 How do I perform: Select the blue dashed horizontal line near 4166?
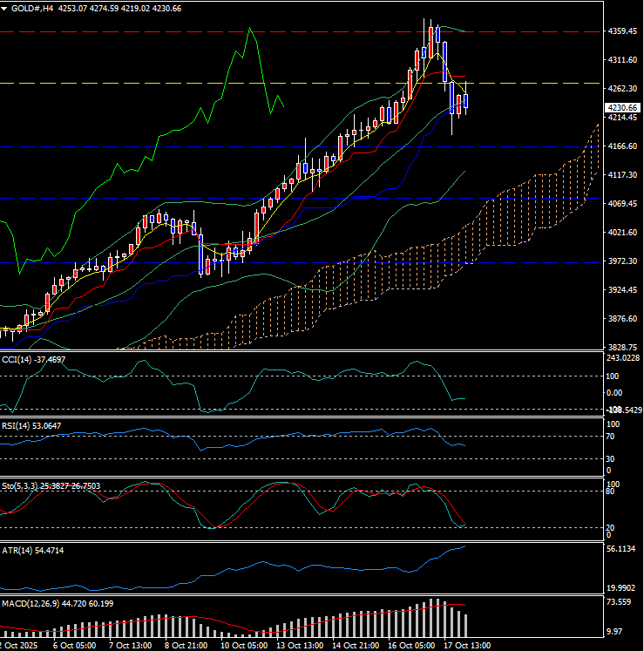[174, 146]
